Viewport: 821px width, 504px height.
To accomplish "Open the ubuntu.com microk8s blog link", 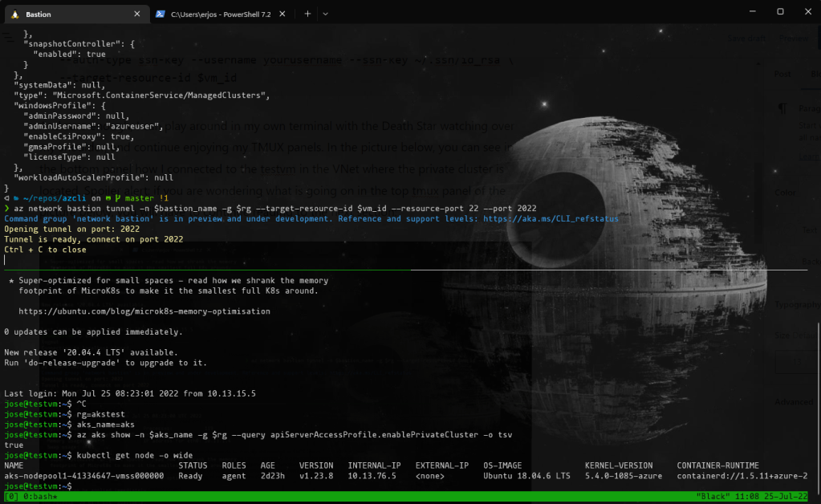I will pyautogui.click(x=144, y=311).
